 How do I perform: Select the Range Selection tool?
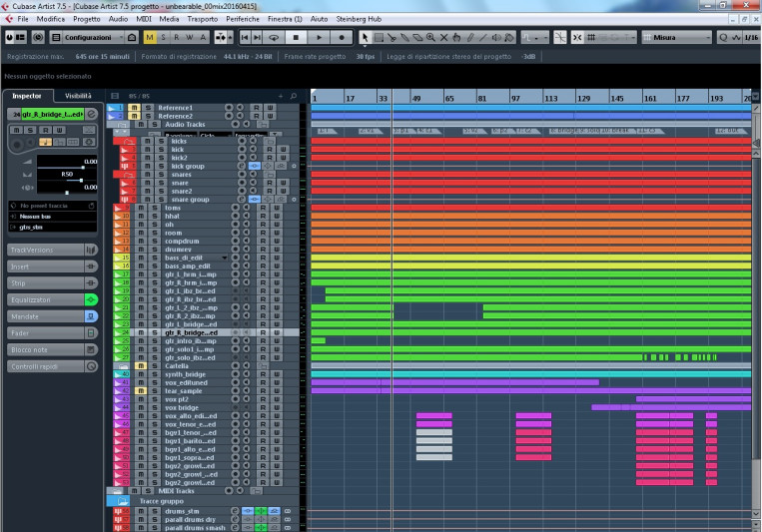379,37
